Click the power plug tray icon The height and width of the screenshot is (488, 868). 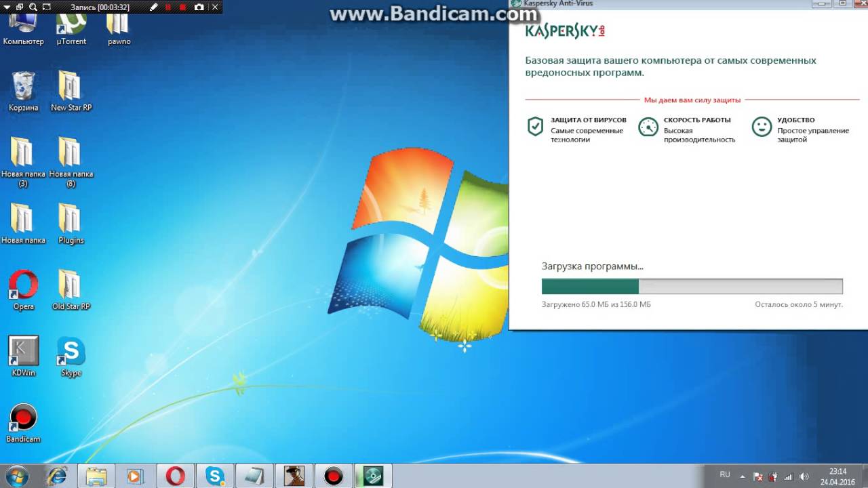click(x=774, y=476)
